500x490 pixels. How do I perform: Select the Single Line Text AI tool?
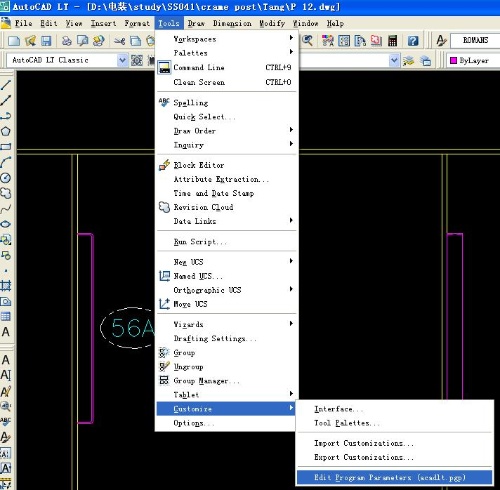click(6, 375)
